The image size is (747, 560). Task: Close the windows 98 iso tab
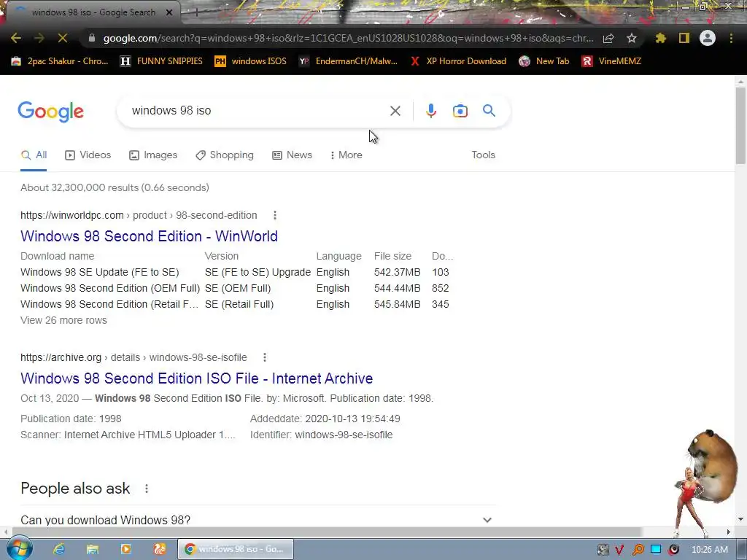[169, 12]
